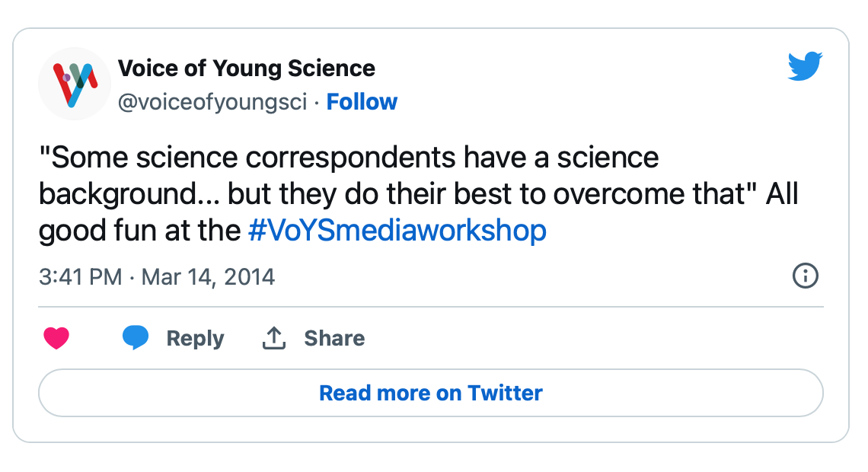Open the Voice of Young Science avatar
The height and width of the screenshot is (472, 868).
[x=75, y=84]
